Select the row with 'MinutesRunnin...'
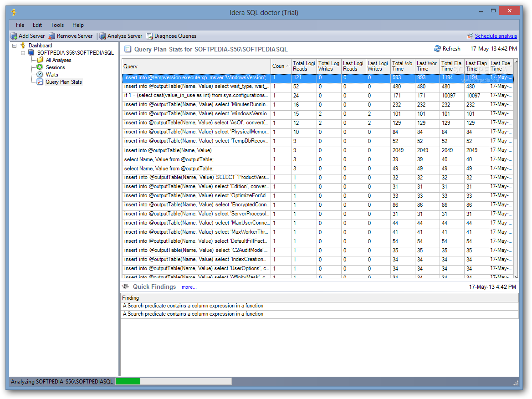 [317, 105]
